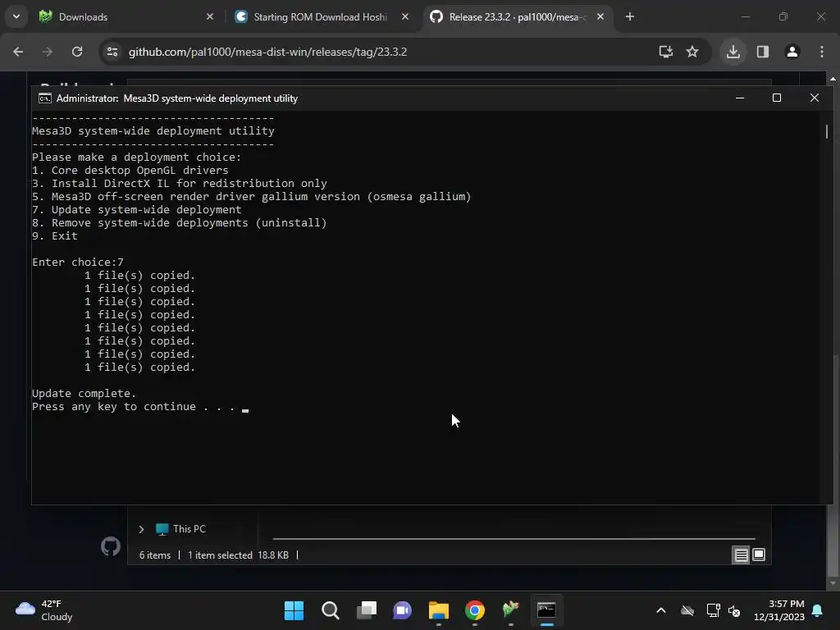This screenshot has width=840, height=630.
Task: Switch to Command Prompt on taskbar
Action: pyautogui.click(x=546, y=610)
